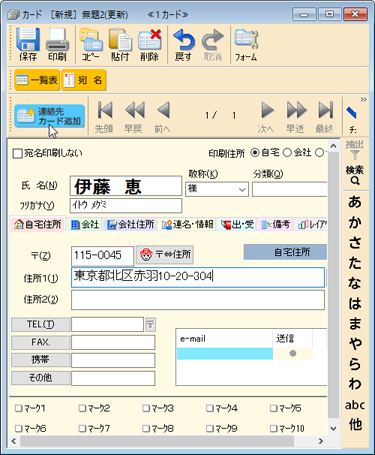Image resolution: width=375 pixels, height=455 pixels.
Task: Click the 貼付 (paste) clipboard icon
Action: (x=120, y=40)
